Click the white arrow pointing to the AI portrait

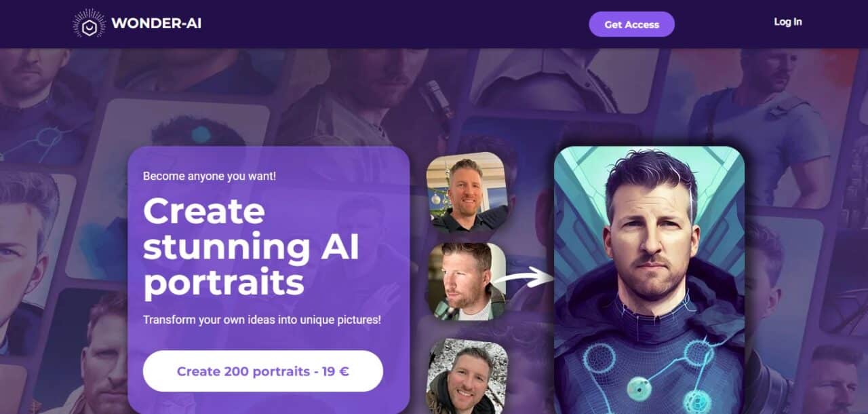point(524,277)
